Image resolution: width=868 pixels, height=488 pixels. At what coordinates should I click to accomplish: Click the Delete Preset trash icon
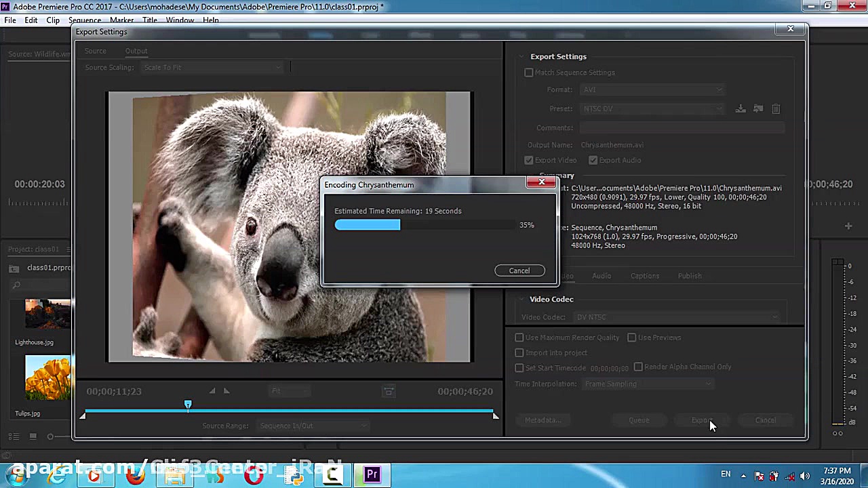(x=776, y=108)
